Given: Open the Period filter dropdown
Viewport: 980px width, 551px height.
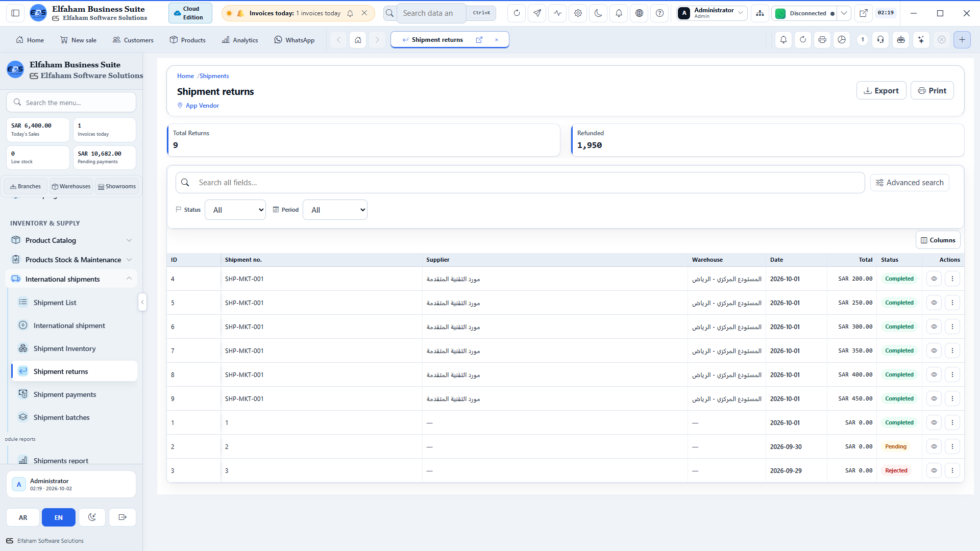Looking at the screenshot, I should point(335,210).
